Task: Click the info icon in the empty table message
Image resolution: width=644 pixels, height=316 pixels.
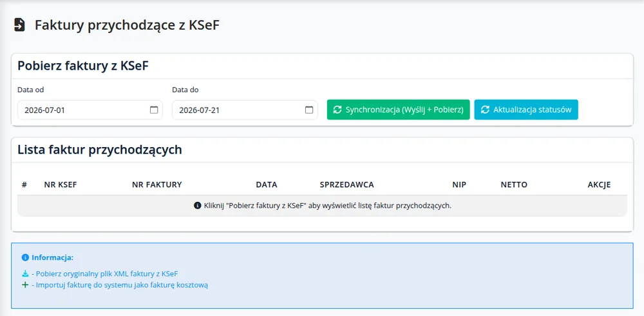Action: 197,205
